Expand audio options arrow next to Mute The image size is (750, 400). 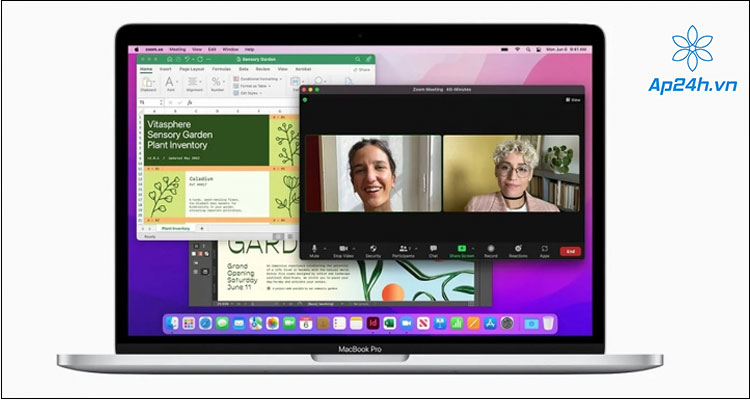[325, 249]
